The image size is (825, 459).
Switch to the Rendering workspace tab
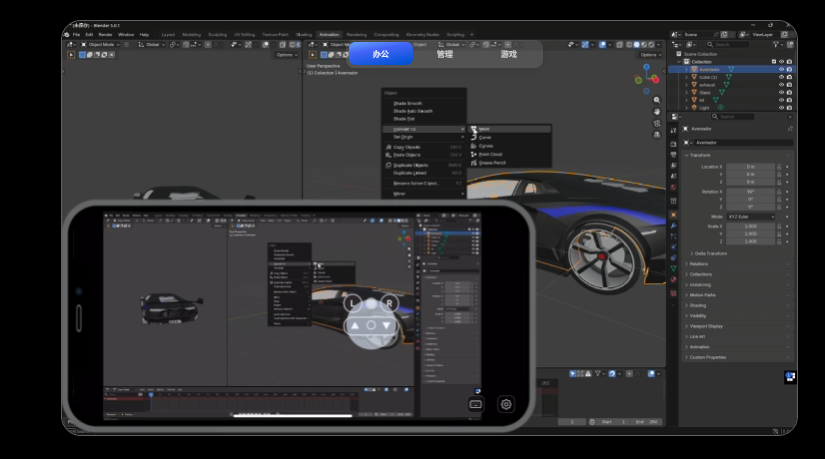click(x=357, y=35)
